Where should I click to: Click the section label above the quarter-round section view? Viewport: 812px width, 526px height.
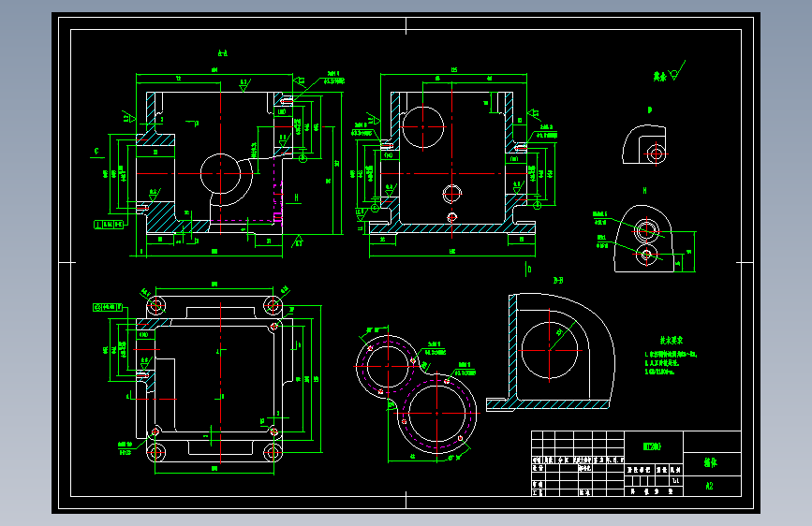tap(558, 280)
